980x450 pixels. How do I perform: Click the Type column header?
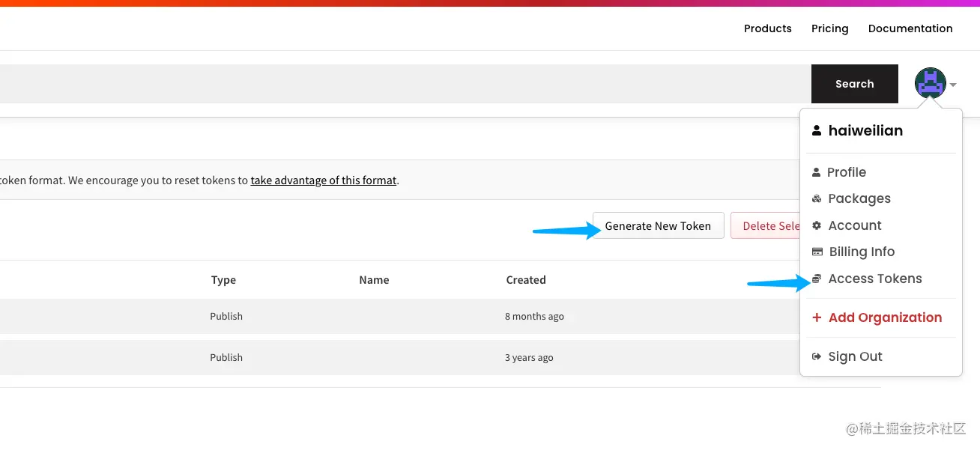click(x=223, y=280)
